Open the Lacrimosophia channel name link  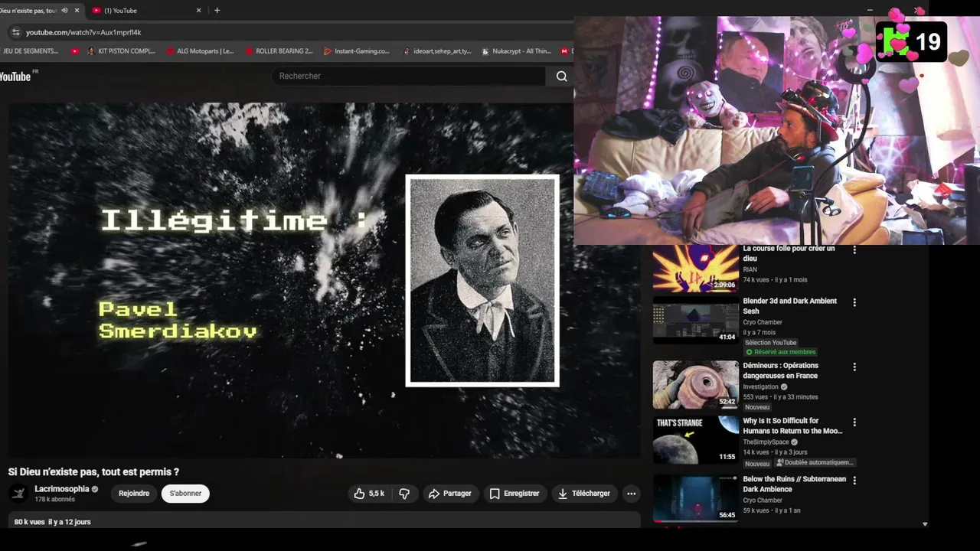[x=62, y=489]
